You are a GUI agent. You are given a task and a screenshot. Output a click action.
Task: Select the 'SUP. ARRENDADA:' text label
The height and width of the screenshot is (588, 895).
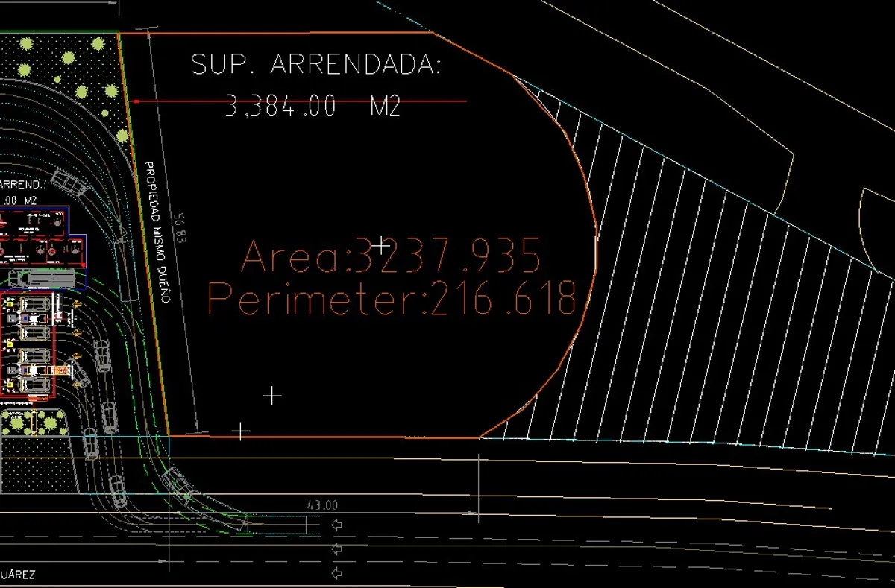316,64
